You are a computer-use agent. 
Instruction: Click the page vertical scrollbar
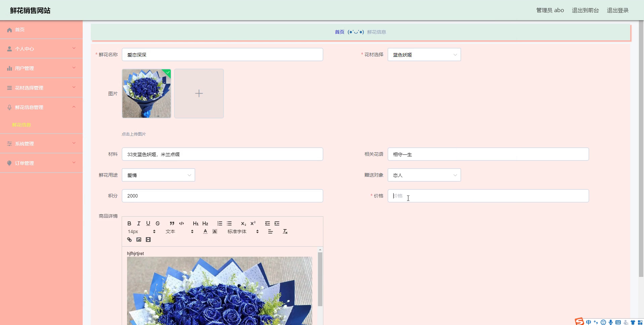pos(641,149)
